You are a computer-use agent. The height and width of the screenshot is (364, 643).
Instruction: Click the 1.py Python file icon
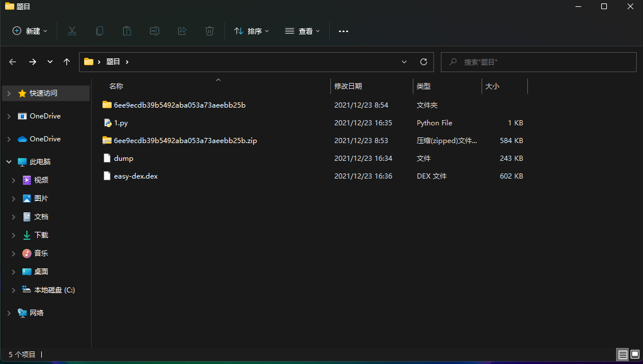[x=107, y=123]
